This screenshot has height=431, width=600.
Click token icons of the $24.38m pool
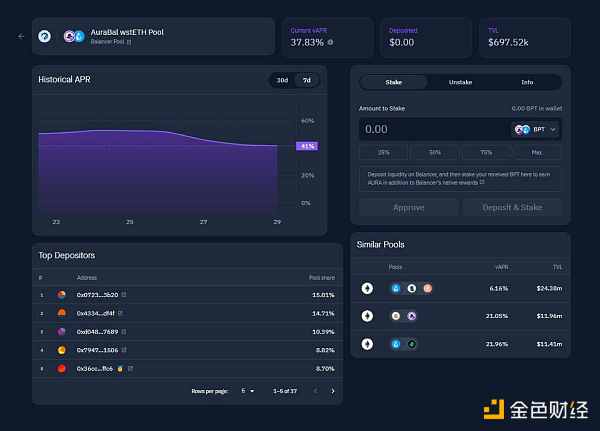tap(411, 288)
